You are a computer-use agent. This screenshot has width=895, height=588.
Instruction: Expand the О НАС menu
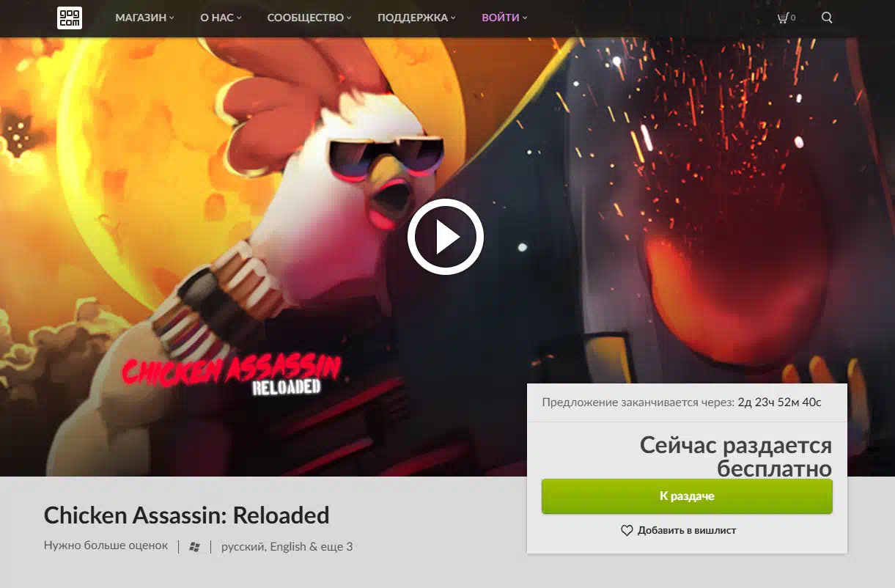click(x=221, y=18)
